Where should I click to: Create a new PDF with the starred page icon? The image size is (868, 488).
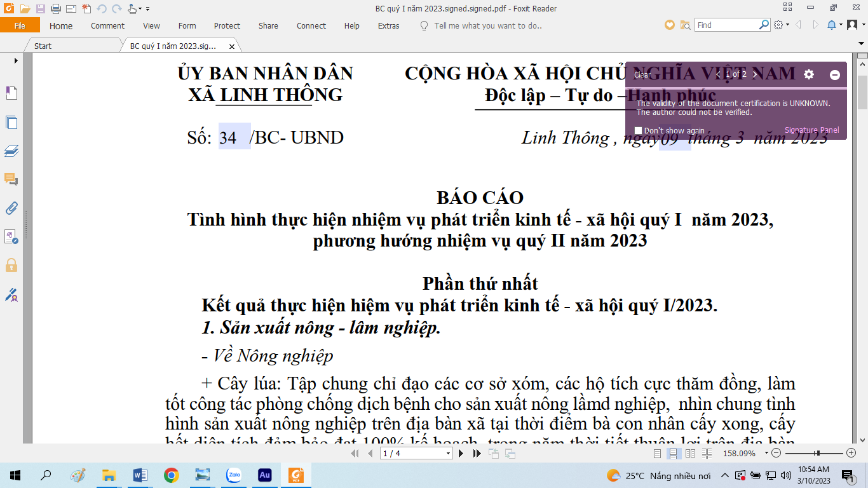[86, 9]
